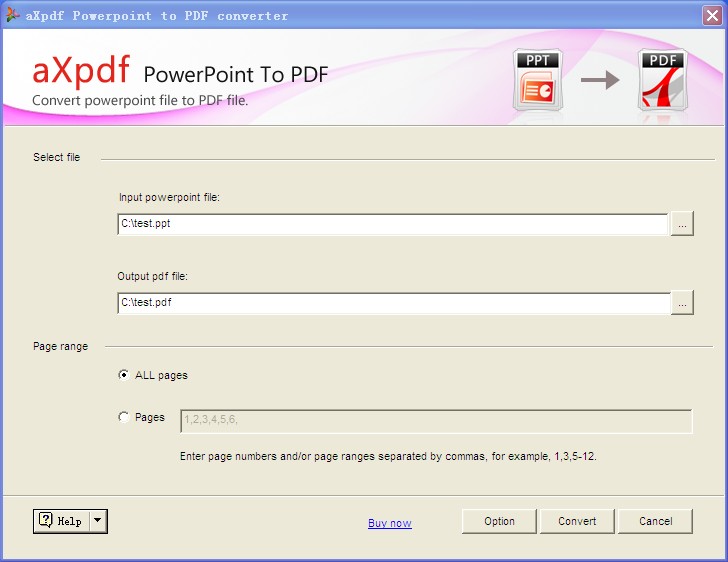Click the 'Page range' section label

point(60,346)
